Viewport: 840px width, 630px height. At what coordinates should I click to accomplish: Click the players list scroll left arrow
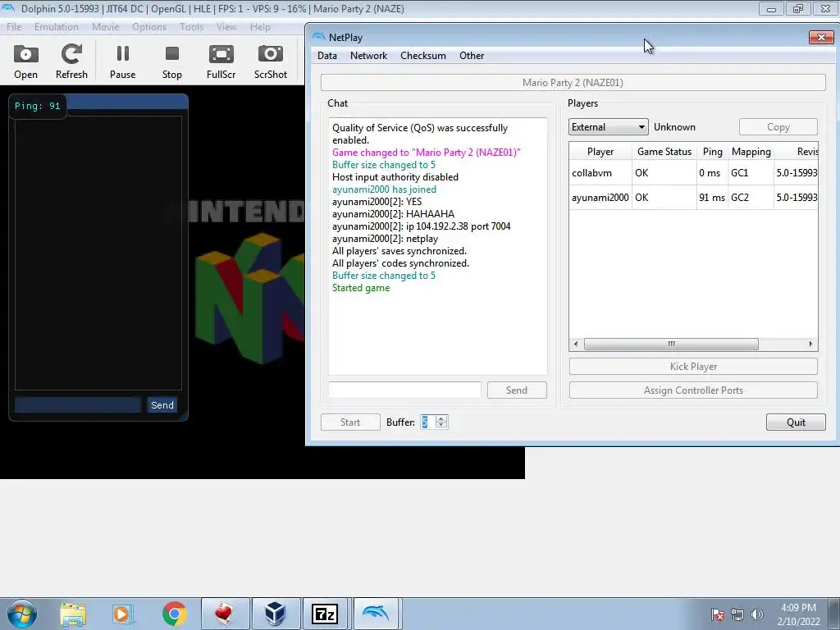click(x=576, y=344)
